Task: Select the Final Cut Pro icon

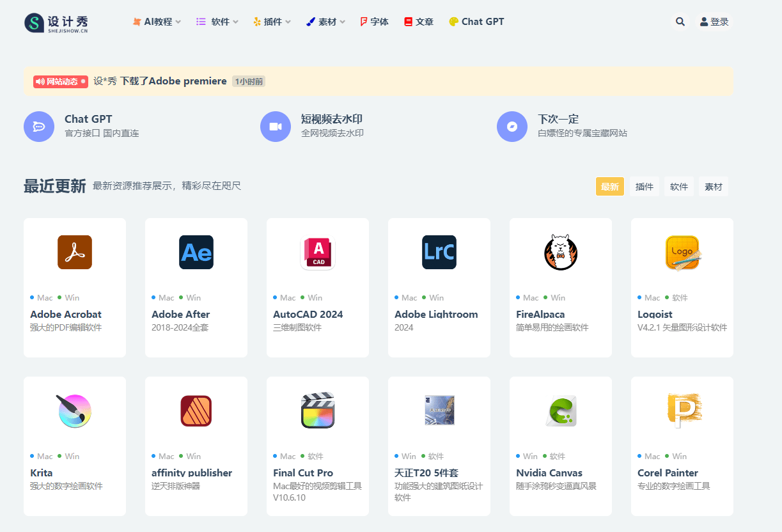Action: 317,411
